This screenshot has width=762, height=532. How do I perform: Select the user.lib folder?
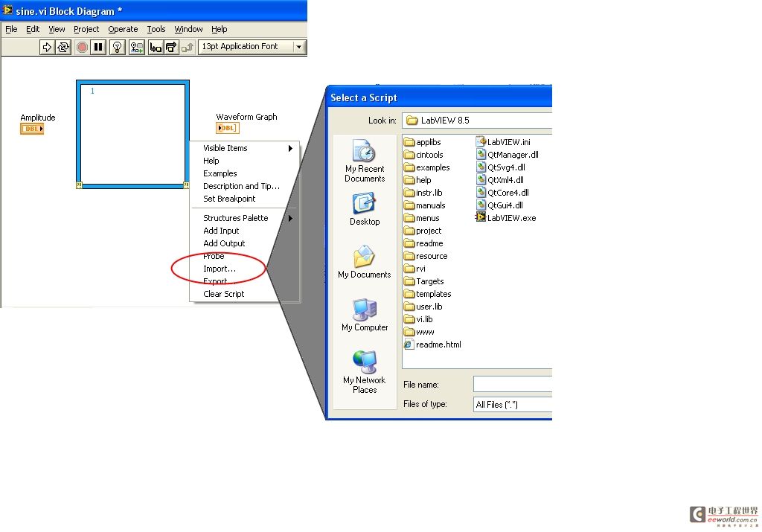coord(423,307)
